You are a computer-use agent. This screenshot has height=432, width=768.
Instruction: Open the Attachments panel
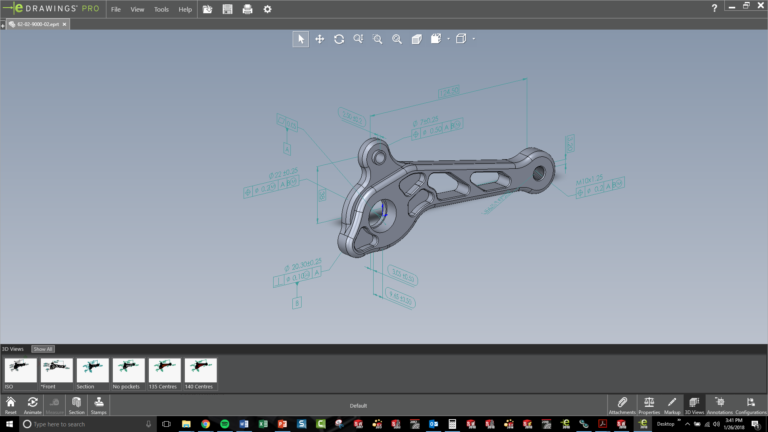coord(622,403)
